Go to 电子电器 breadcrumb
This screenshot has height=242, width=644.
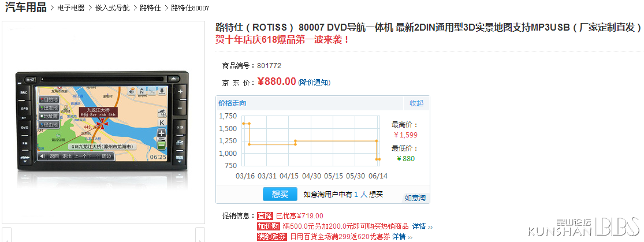pyautogui.click(x=70, y=8)
